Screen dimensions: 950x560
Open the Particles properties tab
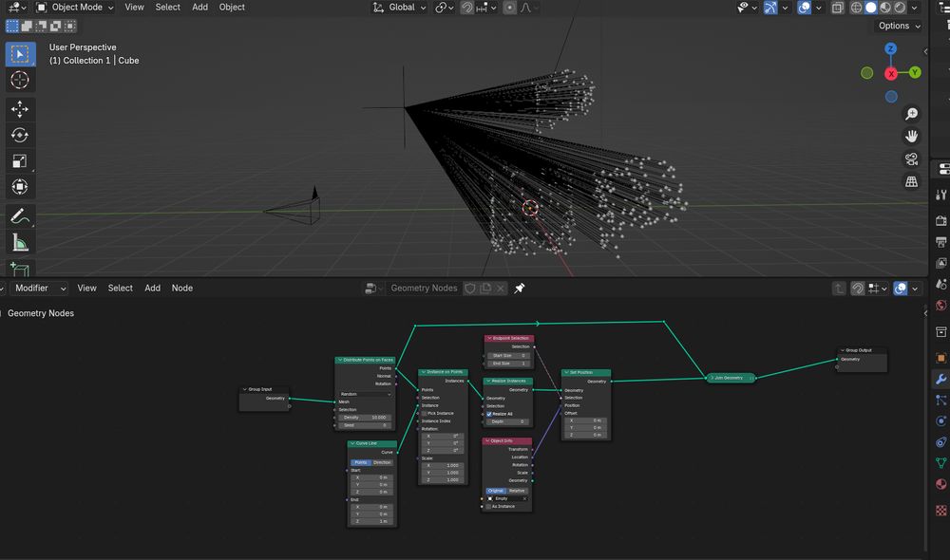[940, 401]
